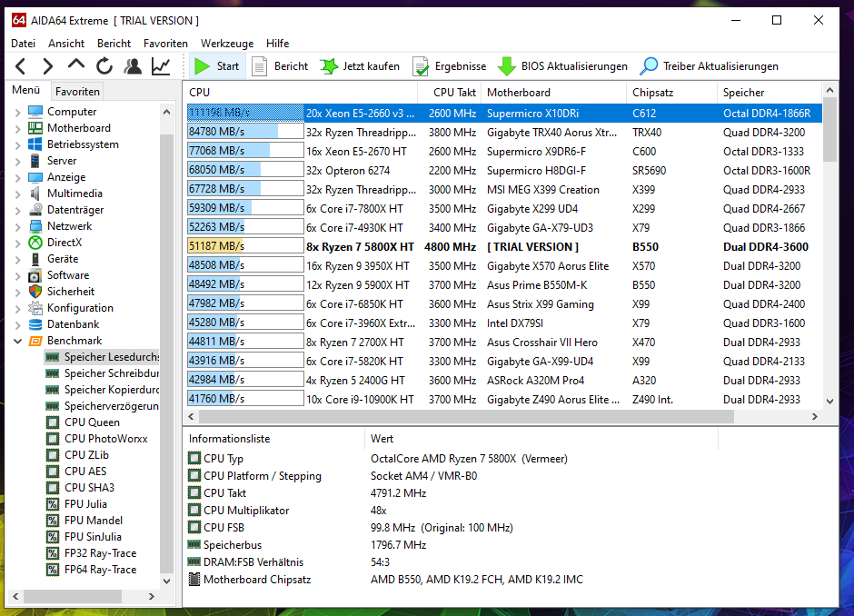854x616 pixels.
Task: Click the results list horizontal scrollbar thumb
Action: click(x=466, y=417)
